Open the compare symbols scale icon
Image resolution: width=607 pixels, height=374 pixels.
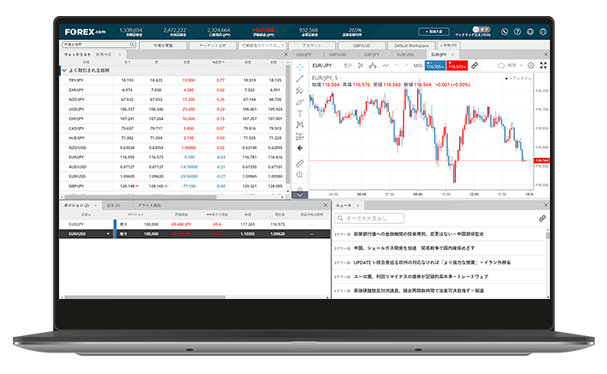[372, 66]
